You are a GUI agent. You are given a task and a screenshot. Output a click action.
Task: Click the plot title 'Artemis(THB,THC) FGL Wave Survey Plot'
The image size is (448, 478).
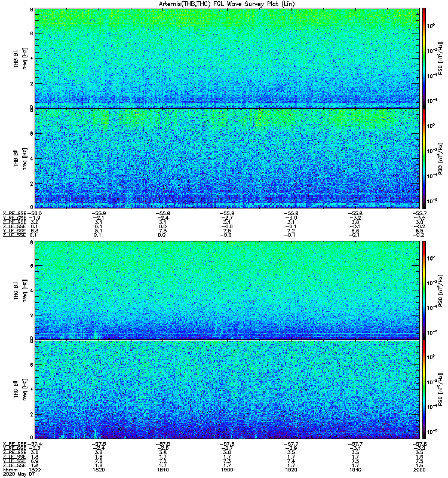tap(227, 4)
